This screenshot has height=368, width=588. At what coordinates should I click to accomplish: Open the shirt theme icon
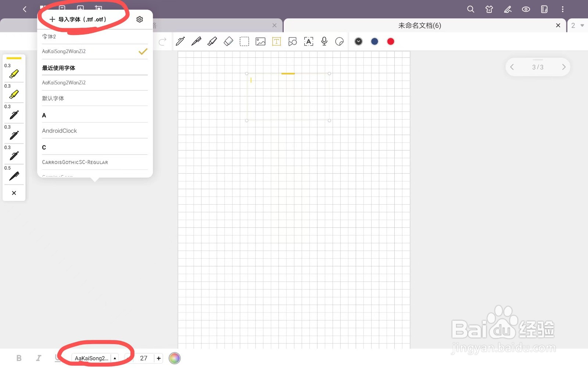pos(489,9)
